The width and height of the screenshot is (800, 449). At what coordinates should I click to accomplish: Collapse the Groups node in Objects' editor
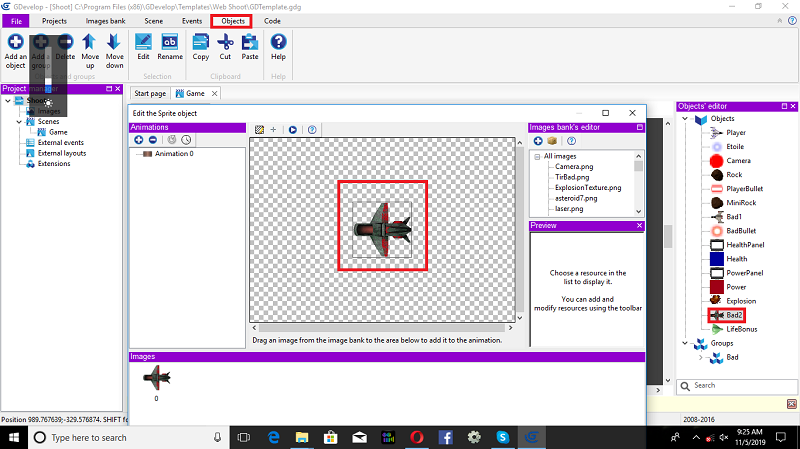click(685, 343)
